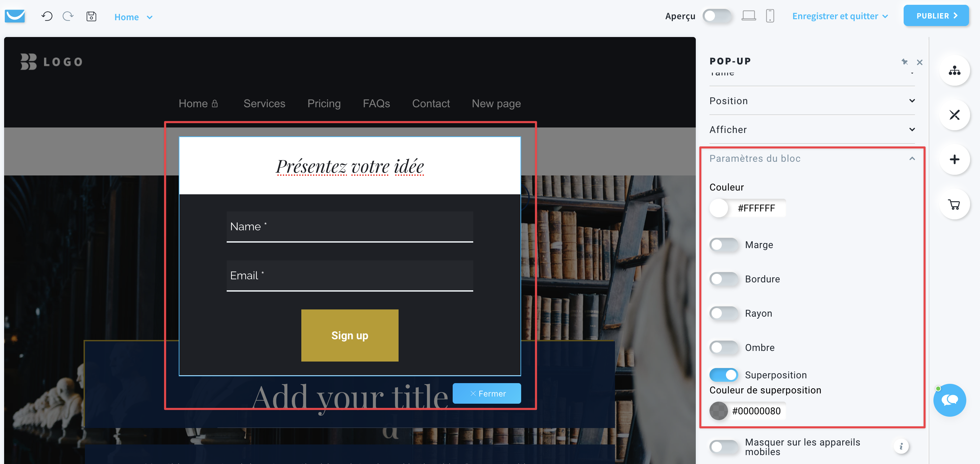The image size is (980, 464).
Task: Click the shopping cart icon
Action: coord(955,205)
